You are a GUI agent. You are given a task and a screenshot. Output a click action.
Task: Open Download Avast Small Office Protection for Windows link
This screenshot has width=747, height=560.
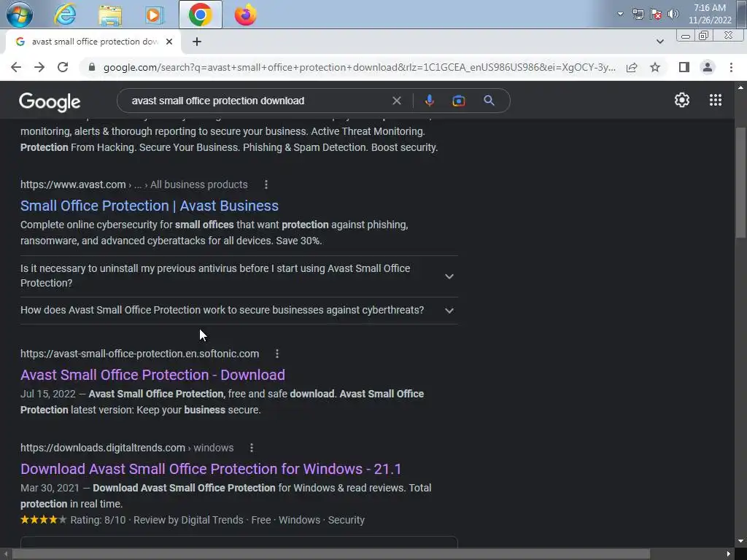[211, 469]
